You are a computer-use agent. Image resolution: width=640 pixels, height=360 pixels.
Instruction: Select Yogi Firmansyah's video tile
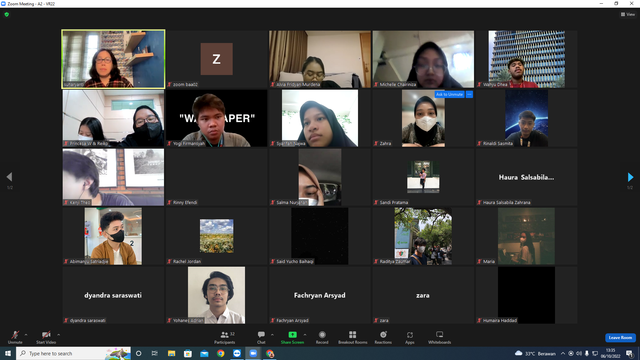tap(216, 118)
